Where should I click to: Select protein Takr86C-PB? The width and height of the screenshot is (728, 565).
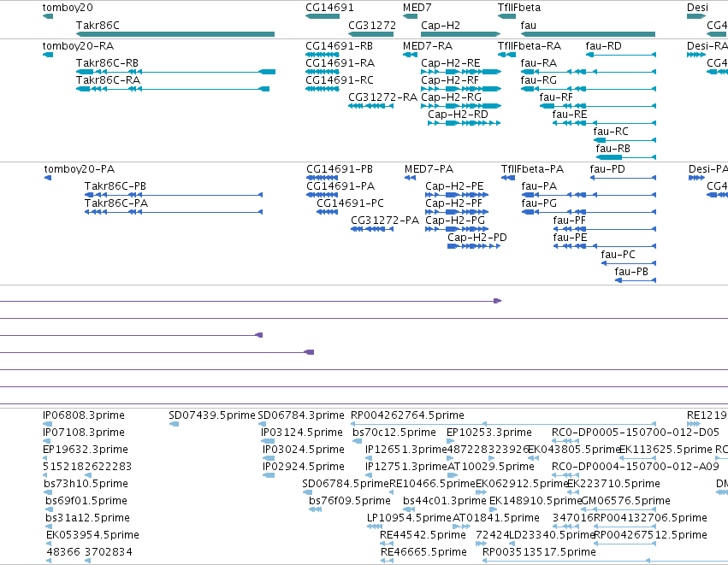pyautogui.click(x=174, y=195)
